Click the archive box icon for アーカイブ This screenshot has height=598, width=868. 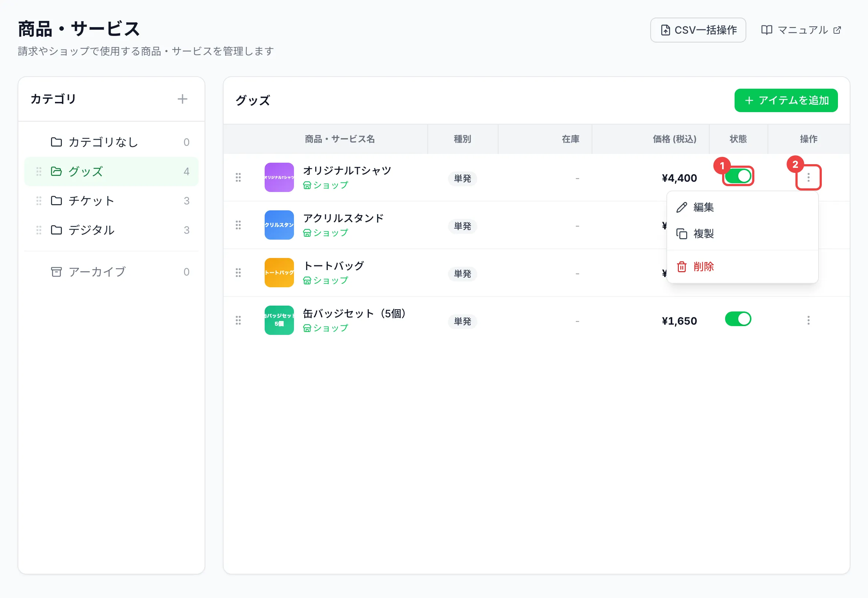tap(56, 272)
